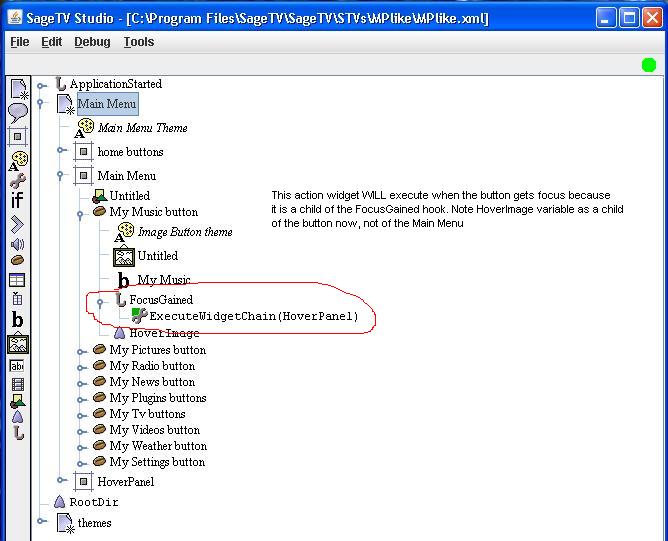The width and height of the screenshot is (668, 541).
Task: Expand the HoverPanel tree node
Action: 62,481
